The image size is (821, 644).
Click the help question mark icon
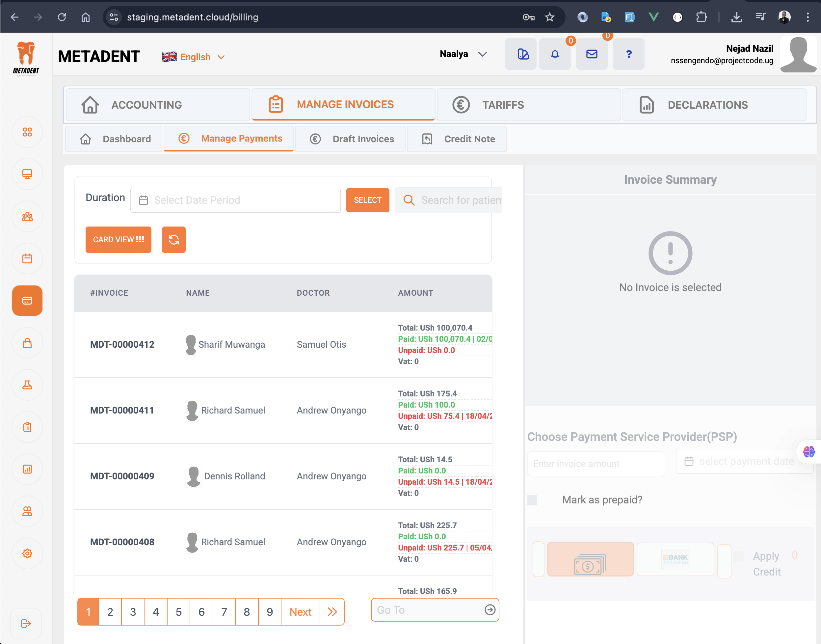[628, 54]
